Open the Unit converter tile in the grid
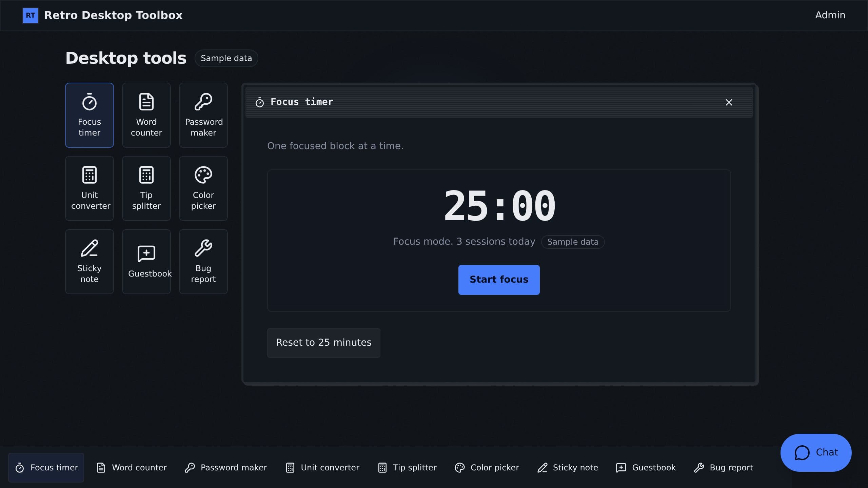The height and width of the screenshot is (488, 868). click(89, 188)
